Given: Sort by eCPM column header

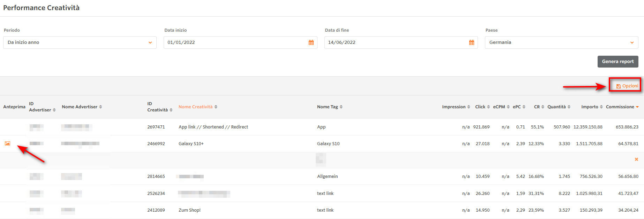Looking at the screenshot, I should pos(499,107).
